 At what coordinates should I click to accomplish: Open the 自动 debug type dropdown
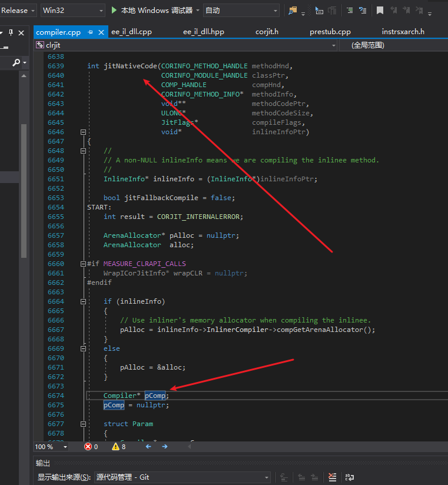[241, 11]
